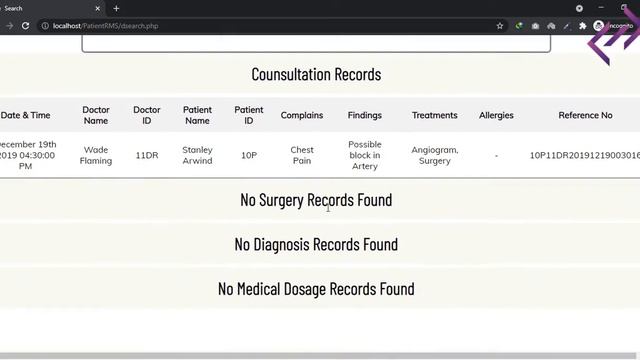Image resolution: width=640 pixels, height=360 pixels.
Task: Click the Doctor Name column header
Action: tap(96, 115)
